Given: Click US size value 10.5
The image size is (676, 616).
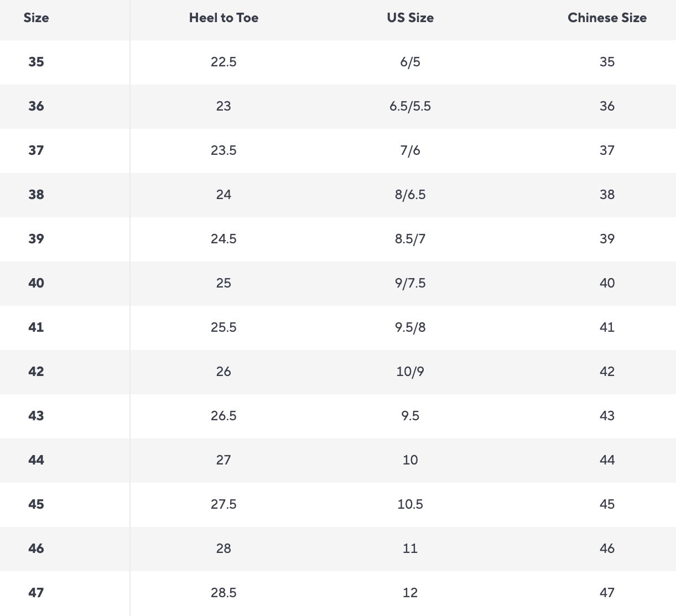Looking at the screenshot, I should tap(410, 504).
